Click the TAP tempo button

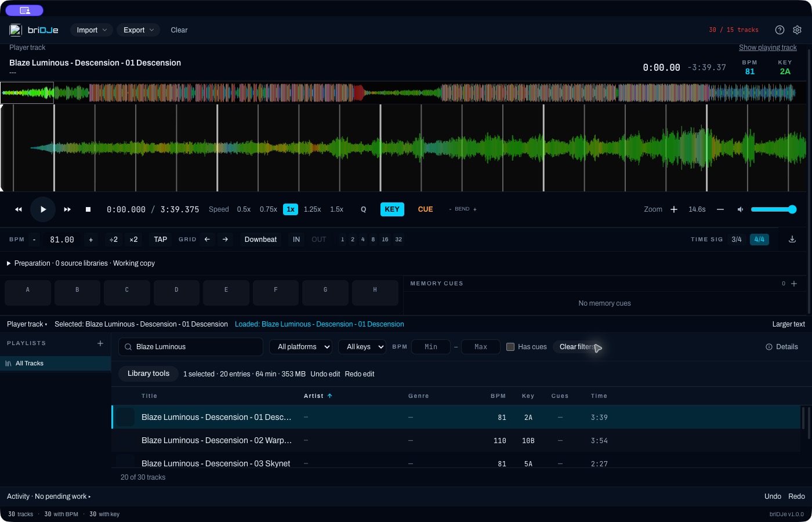pyautogui.click(x=161, y=240)
